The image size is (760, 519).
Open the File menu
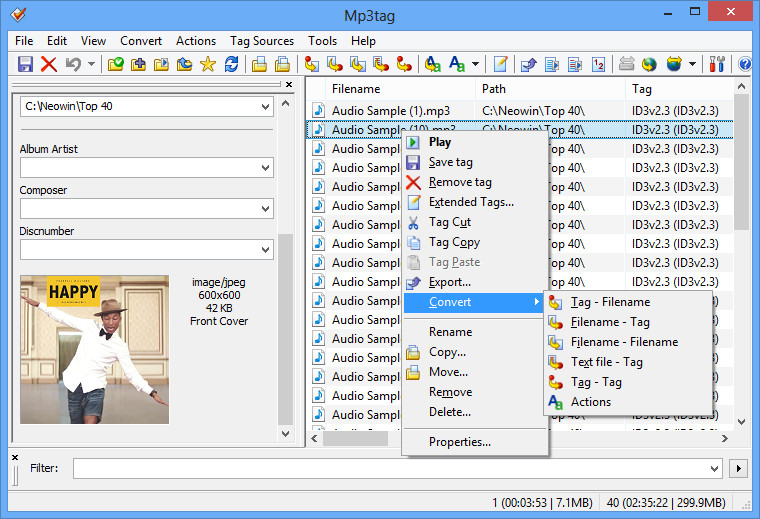point(24,41)
